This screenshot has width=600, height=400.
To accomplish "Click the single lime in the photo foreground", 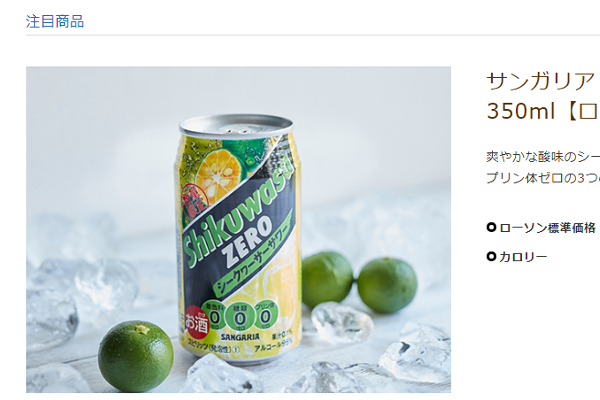I will click(135, 356).
